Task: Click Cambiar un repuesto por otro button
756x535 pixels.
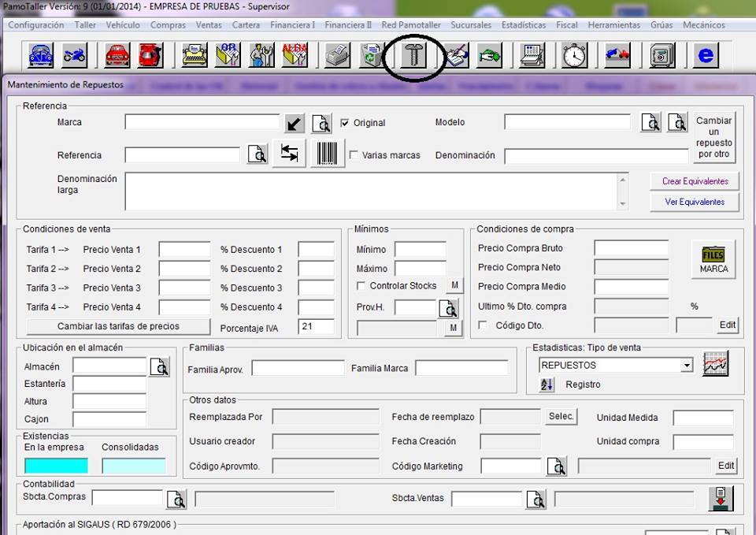Action: pyautogui.click(x=714, y=137)
